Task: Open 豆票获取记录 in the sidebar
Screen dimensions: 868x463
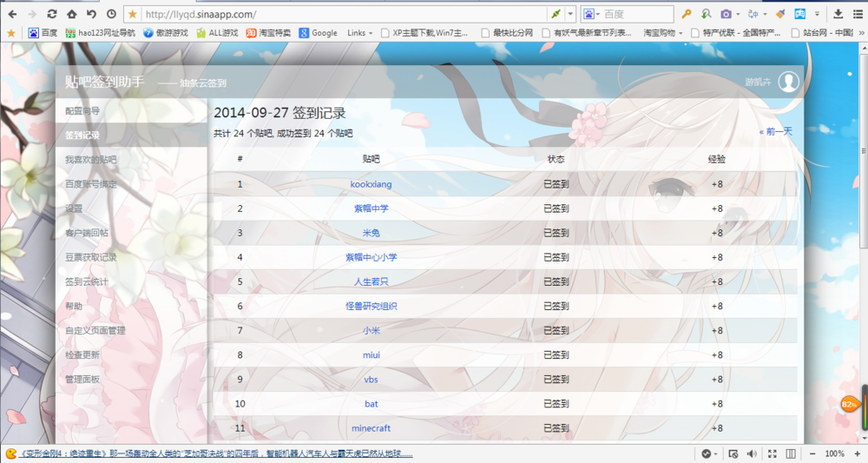Action: point(131,257)
